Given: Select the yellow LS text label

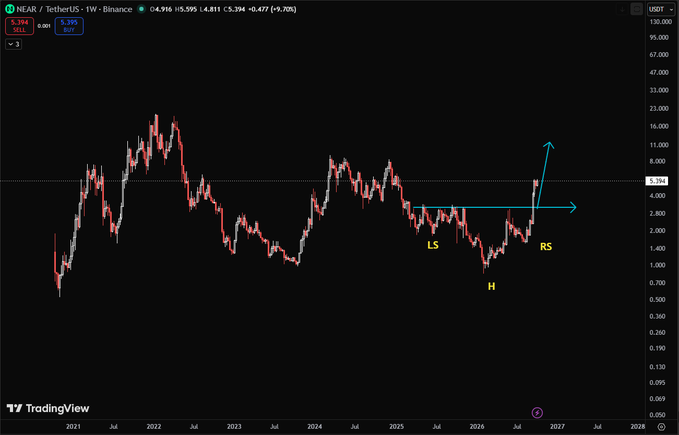Looking at the screenshot, I should (x=433, y=245).
